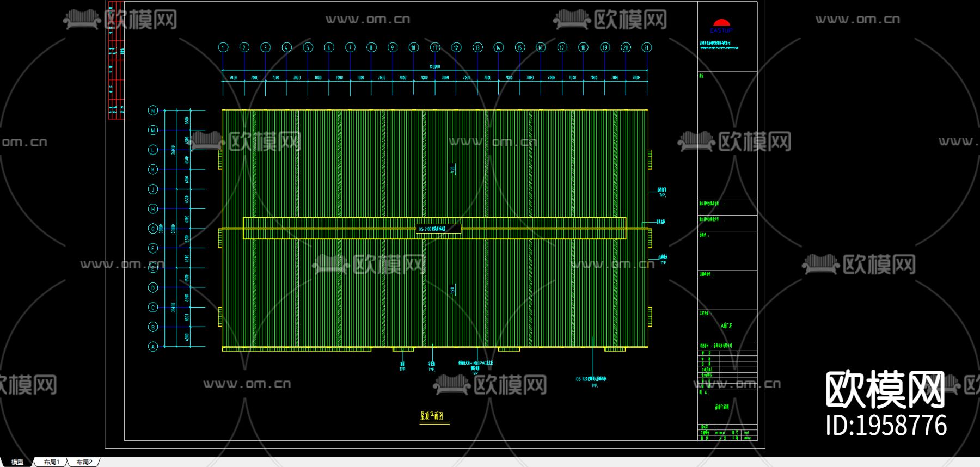Select row grid bubble K

153,169
